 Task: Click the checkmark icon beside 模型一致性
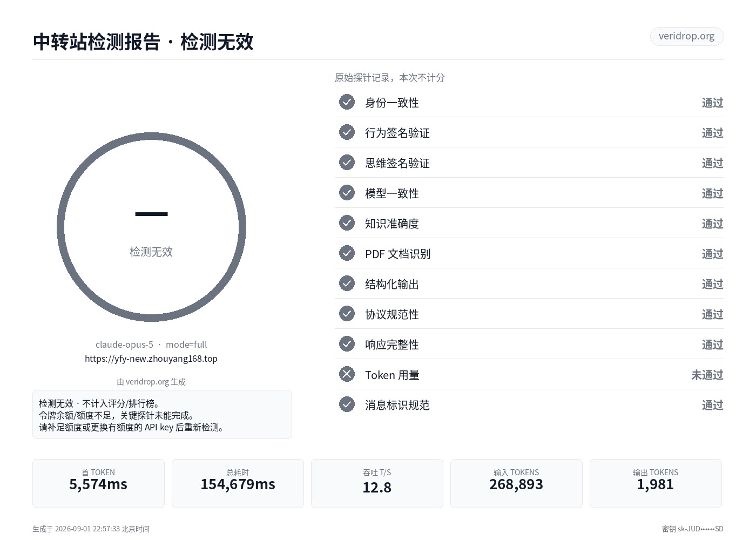click(x=347, y=193)
